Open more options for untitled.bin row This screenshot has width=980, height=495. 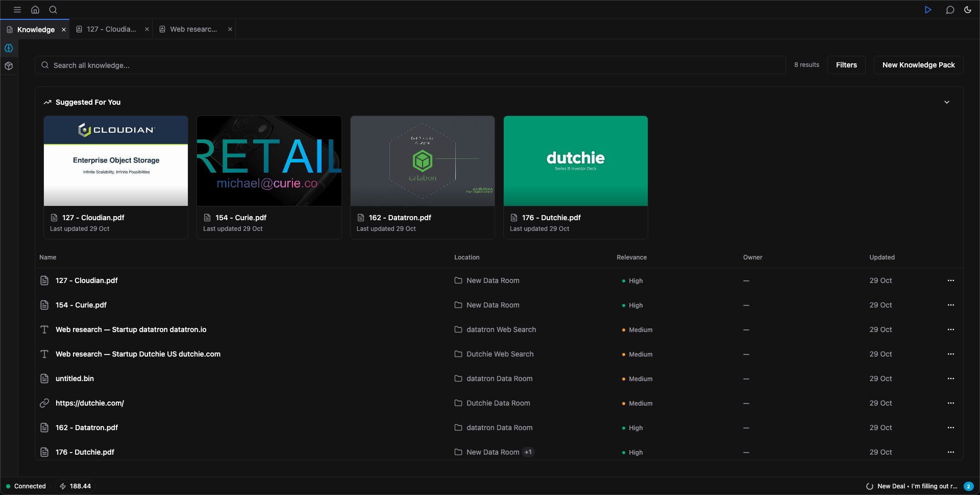pos(950,379)
